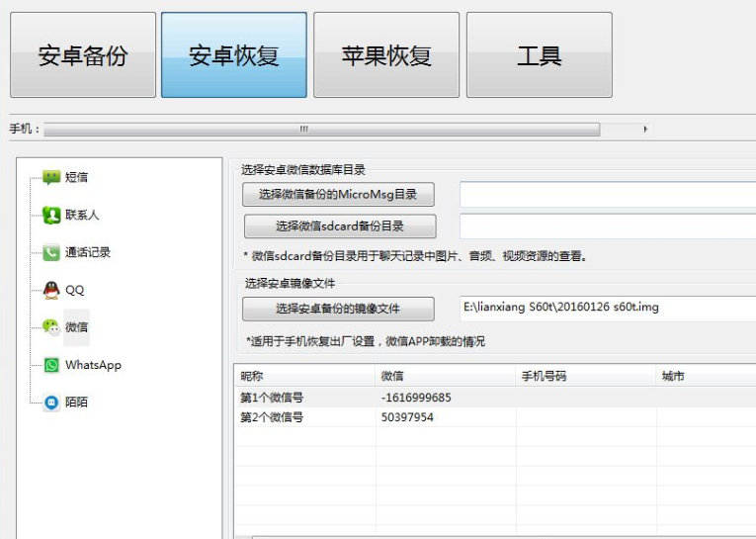
Task: Select row 第1个微信号
Action: click(x=495, y=398)
